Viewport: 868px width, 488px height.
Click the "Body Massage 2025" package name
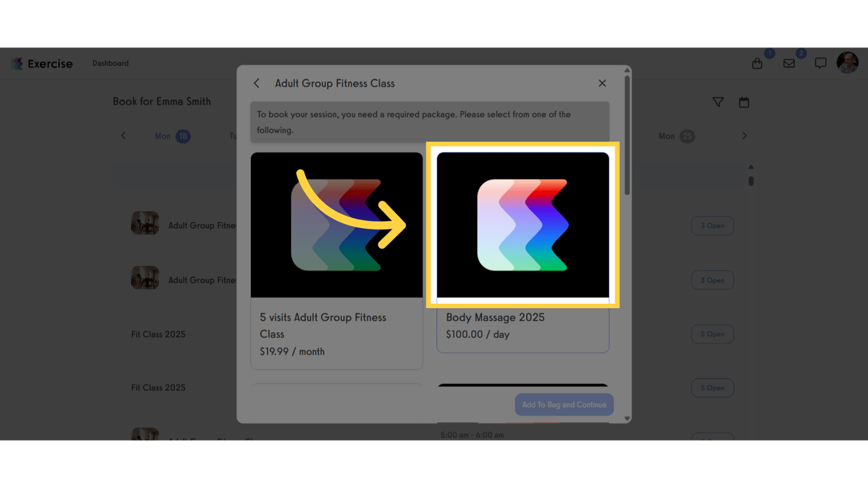495,317
